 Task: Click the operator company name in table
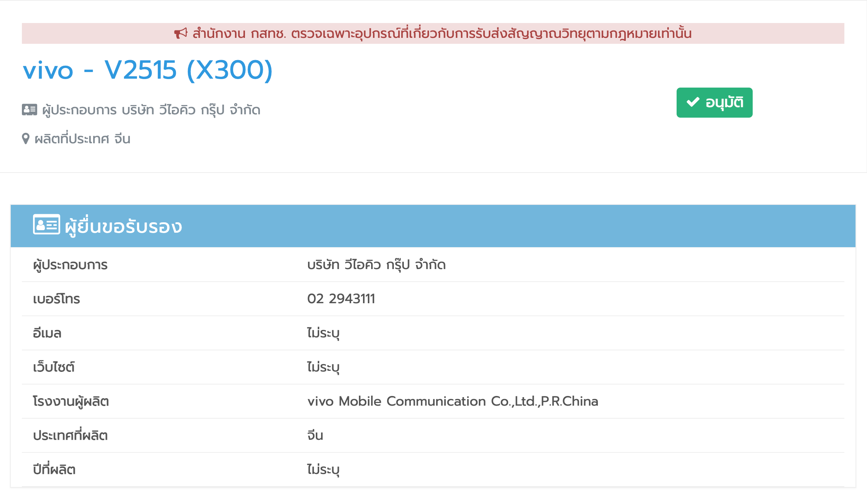tap(376, 265)
